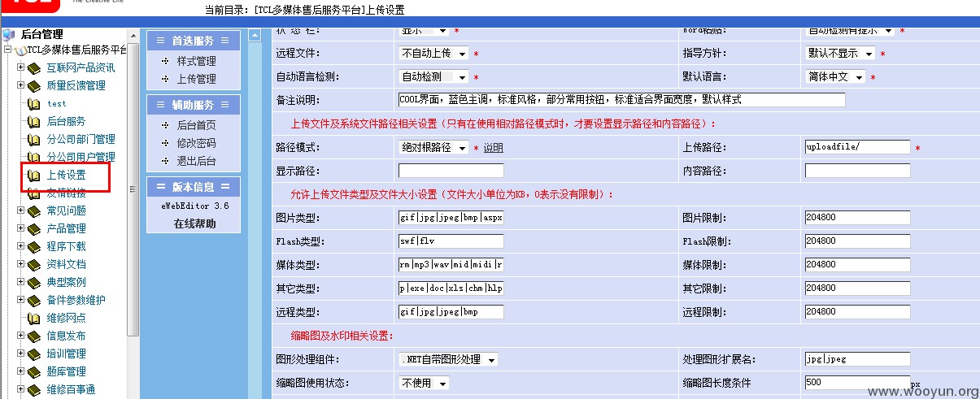Click the 程序下载 book icon
Viewport: 980px width, 399px height.
[33, 246]
